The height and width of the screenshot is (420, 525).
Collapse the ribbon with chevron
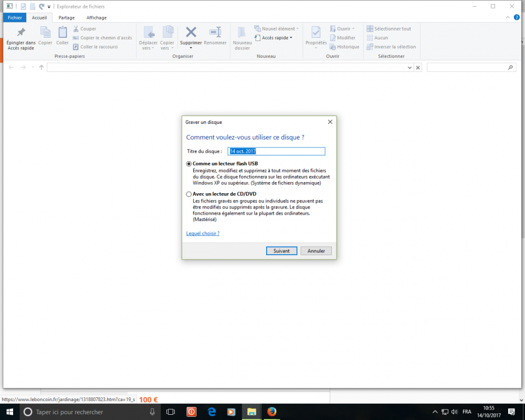pyautogui.click(x=508, y=17)
